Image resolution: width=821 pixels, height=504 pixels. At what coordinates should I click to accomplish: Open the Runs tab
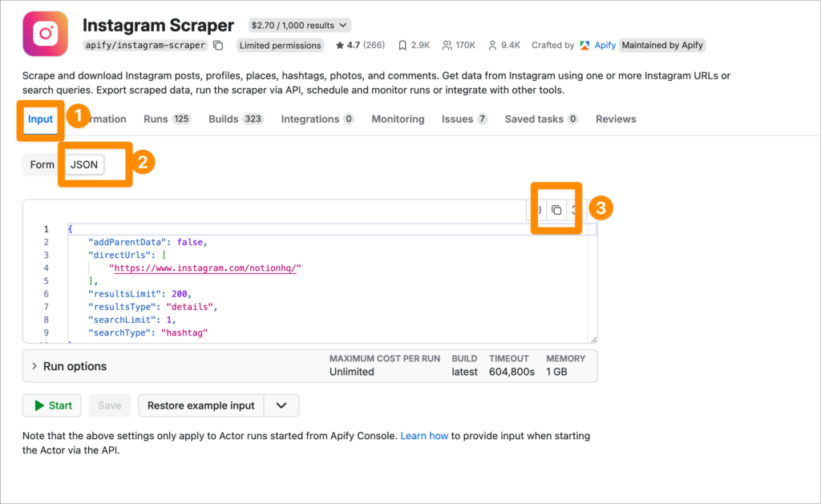tap(166, 119)
